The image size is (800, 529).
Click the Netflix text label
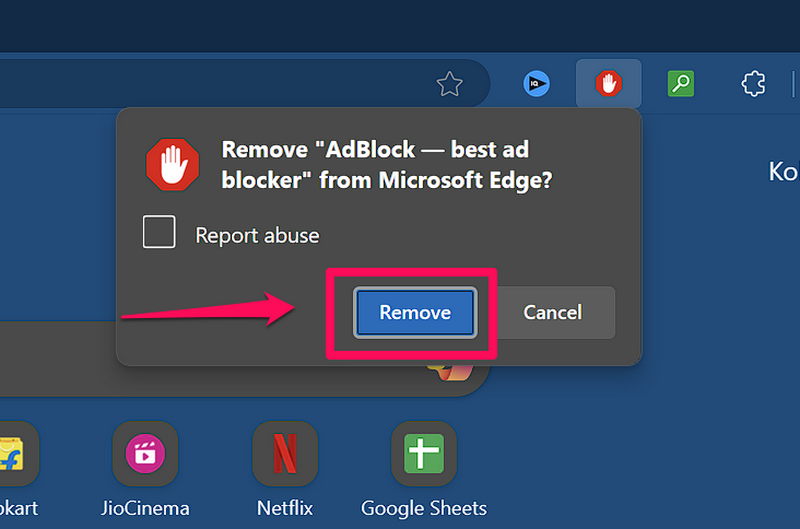285,508
